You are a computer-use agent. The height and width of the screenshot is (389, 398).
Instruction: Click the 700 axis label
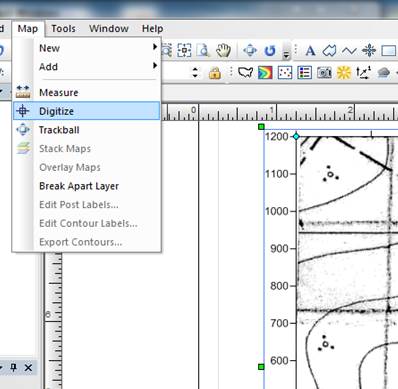coord(279,323)
